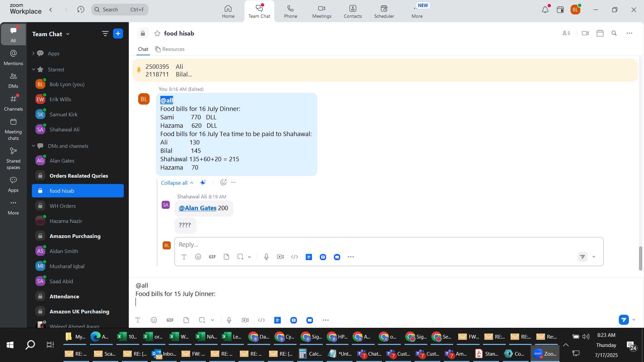Open the Orders Realated Quries channel
Image resolution: width=644 pixels, height=362 pixels.
78,176
